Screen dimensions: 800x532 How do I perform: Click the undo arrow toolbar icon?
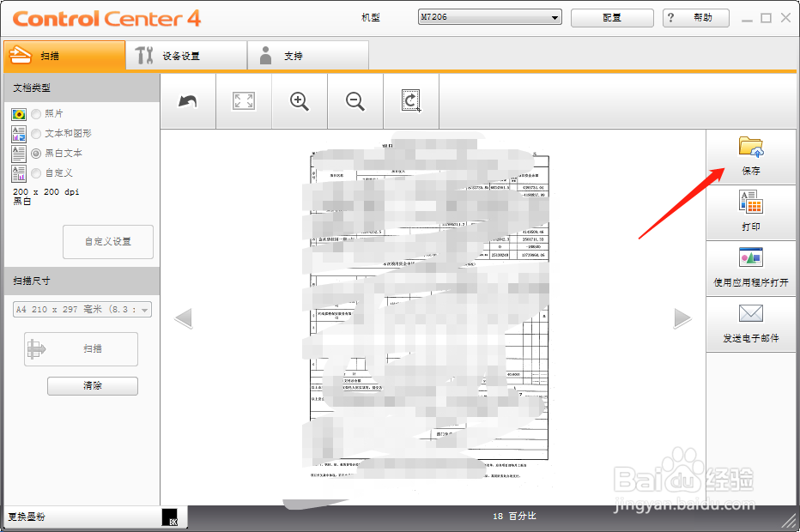(x=188, y=101)
